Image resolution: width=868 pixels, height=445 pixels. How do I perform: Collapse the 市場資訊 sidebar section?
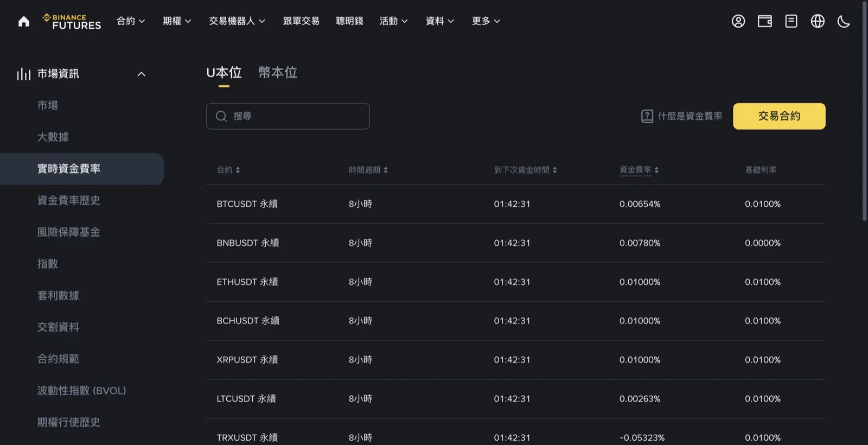coord(142,74)
